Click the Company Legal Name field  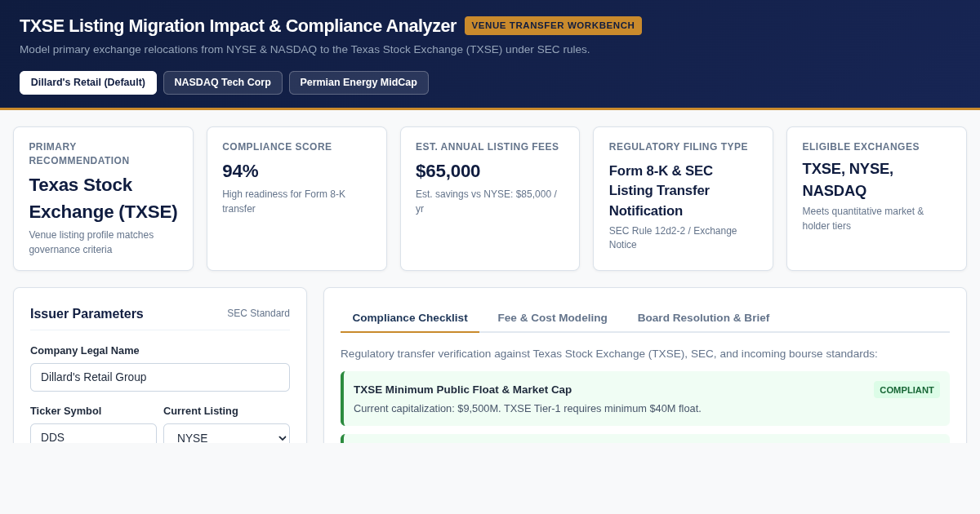(x=160, y=377)
